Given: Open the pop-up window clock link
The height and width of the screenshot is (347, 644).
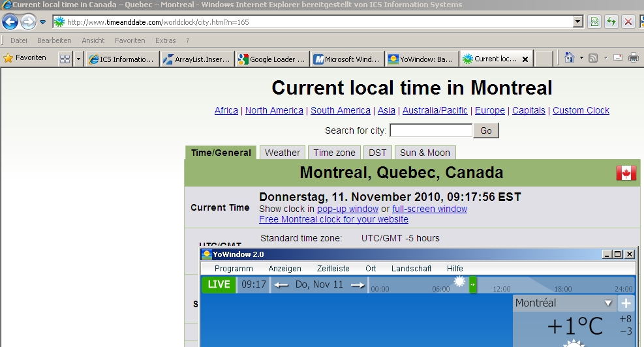Looking at the screenshot, I should tap(348, 209).
